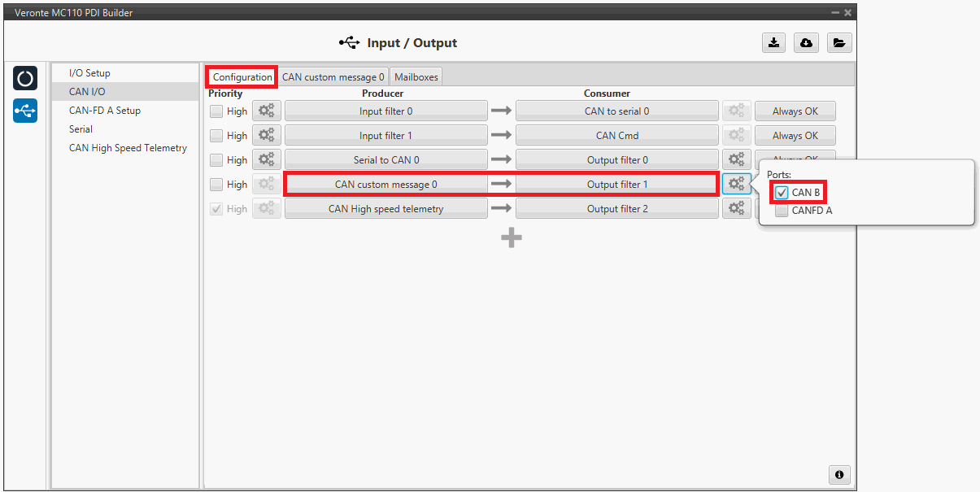Click the cloud upload icon in header
This screenshot has height=492, width=980.
[x=806, y=43]
